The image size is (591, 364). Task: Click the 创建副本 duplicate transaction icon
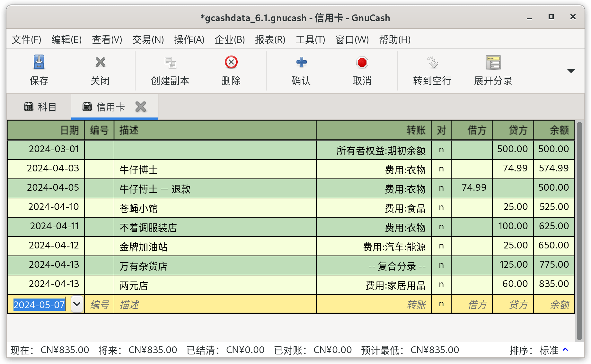(170, 62)
